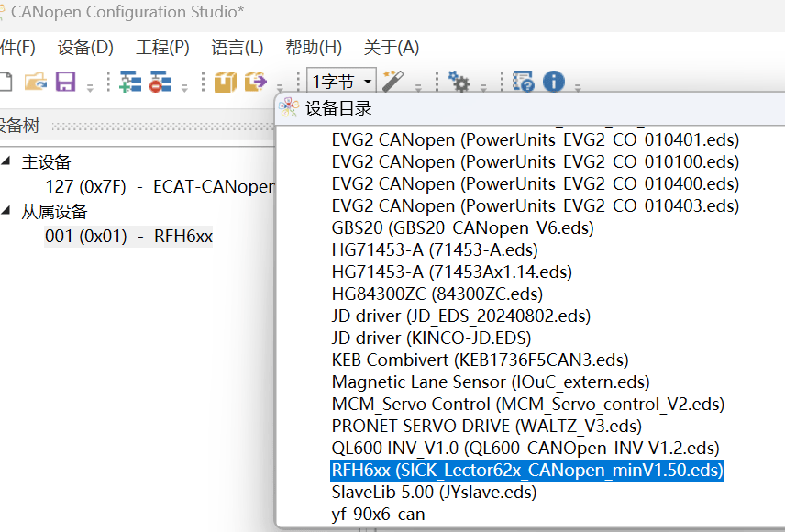The width and height of the screenshot is (785, 532).
Task: Open project using folder icon
Action: pos(36,81)
